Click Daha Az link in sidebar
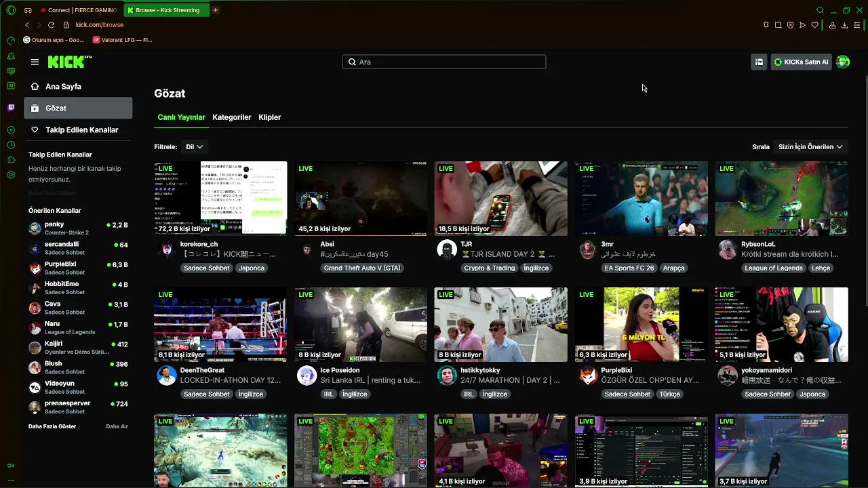Viewport: 868px width, 488px height. (x=117, y=426)
